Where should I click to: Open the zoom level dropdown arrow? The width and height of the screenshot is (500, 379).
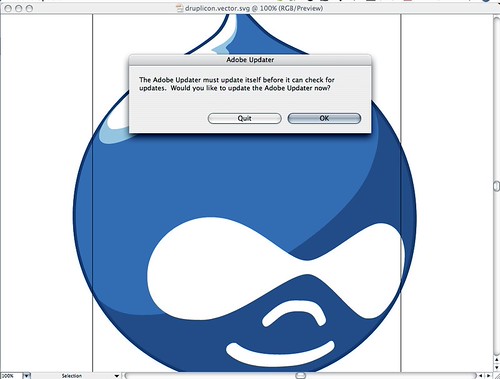click(x=27, y=376)
